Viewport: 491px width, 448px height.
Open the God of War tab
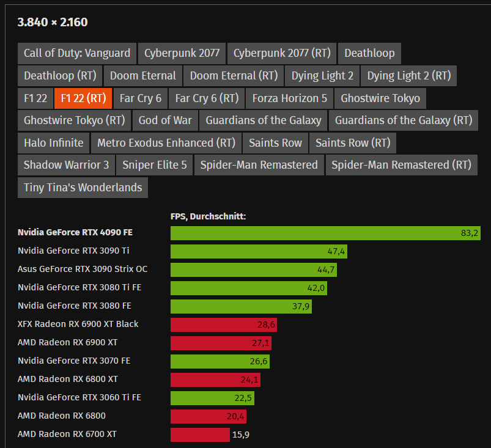165,120
